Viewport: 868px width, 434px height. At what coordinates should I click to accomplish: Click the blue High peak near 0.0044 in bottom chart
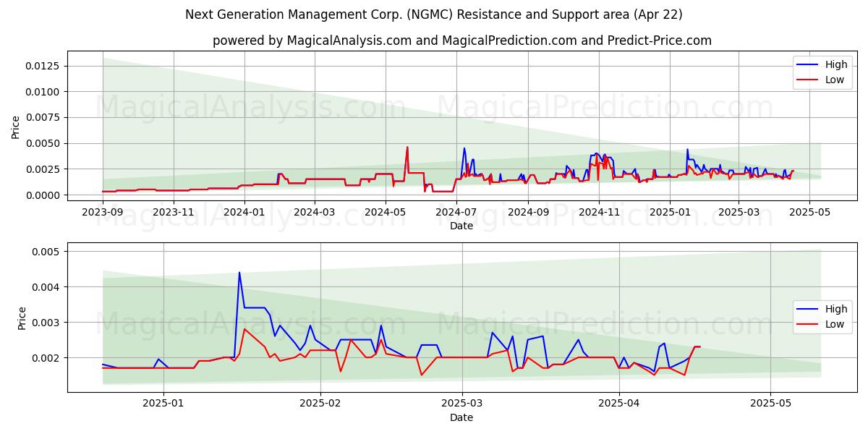pos(239,273)
